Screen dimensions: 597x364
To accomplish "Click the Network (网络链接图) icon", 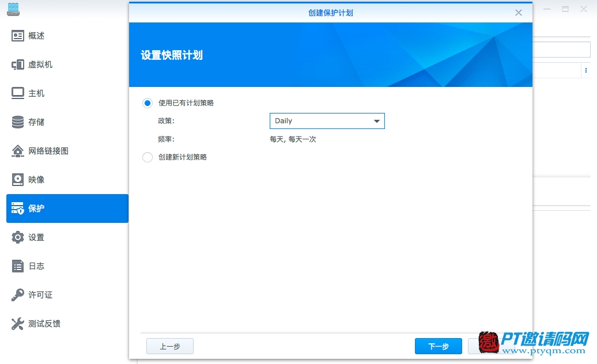I will click(18, 151).
